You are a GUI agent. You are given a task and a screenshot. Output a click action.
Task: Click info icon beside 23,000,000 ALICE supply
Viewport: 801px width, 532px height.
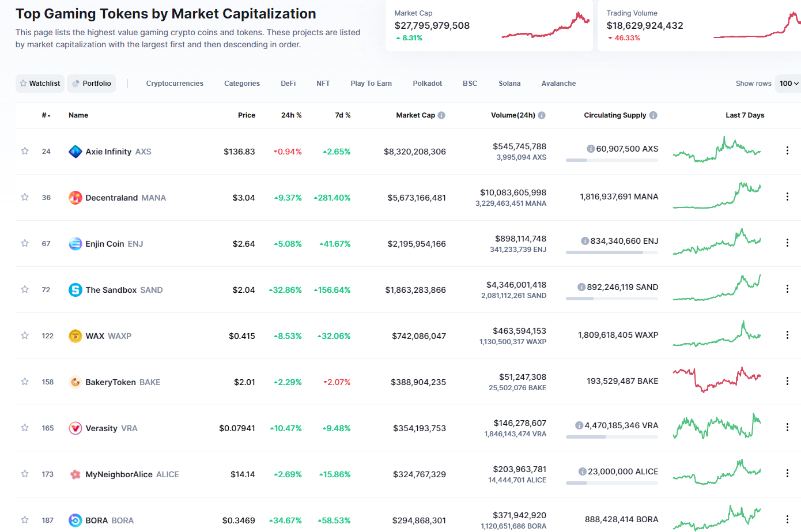(583, 471)
